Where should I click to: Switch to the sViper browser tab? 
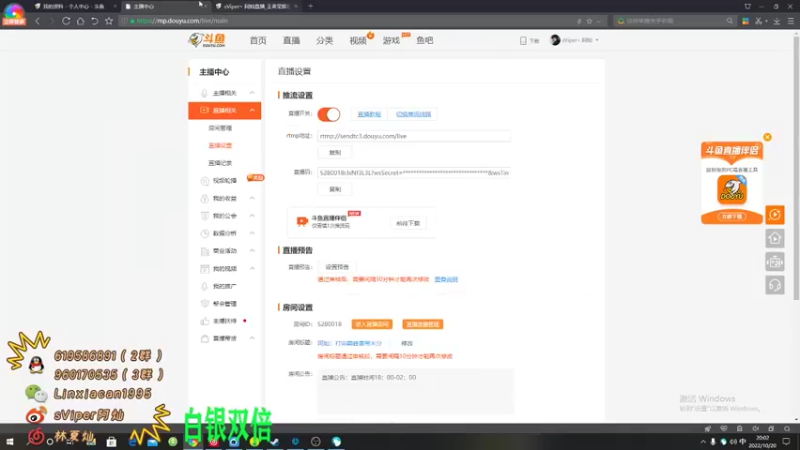[x=257, y=7]
